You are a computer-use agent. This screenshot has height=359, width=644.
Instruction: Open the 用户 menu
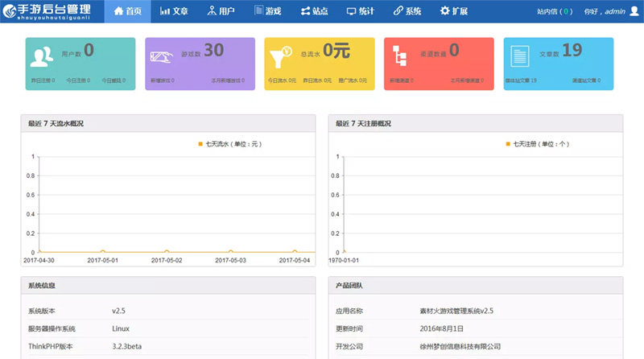[x=221, y=11]
